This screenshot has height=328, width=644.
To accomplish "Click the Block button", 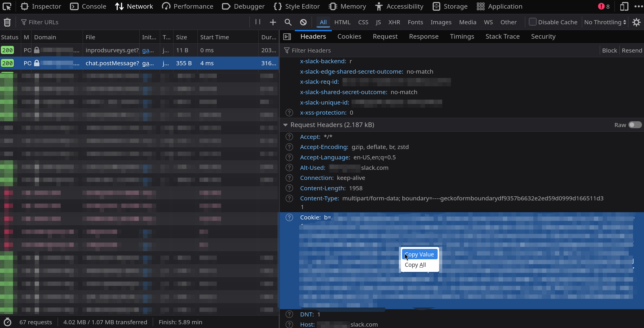I will 610,51.
